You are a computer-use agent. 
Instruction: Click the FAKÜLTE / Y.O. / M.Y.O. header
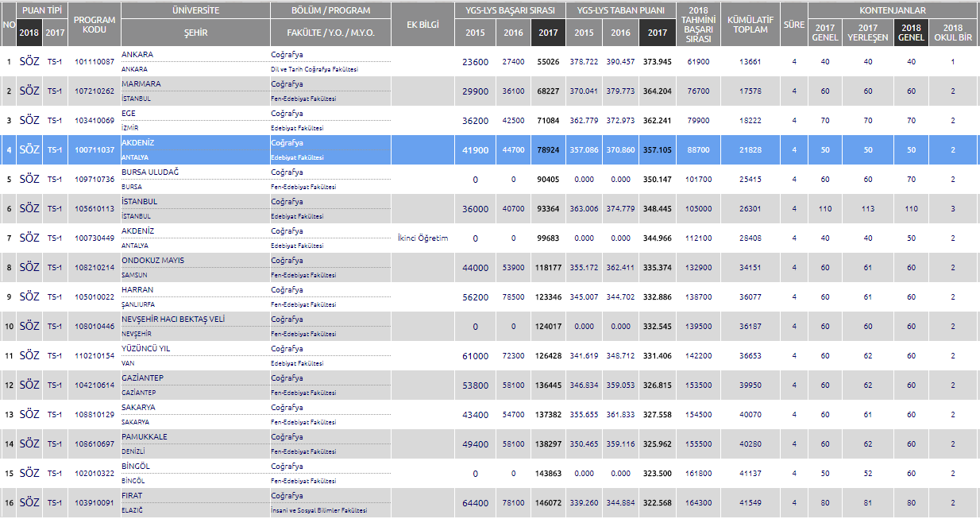pyautogui.click(x=330, y=33)
